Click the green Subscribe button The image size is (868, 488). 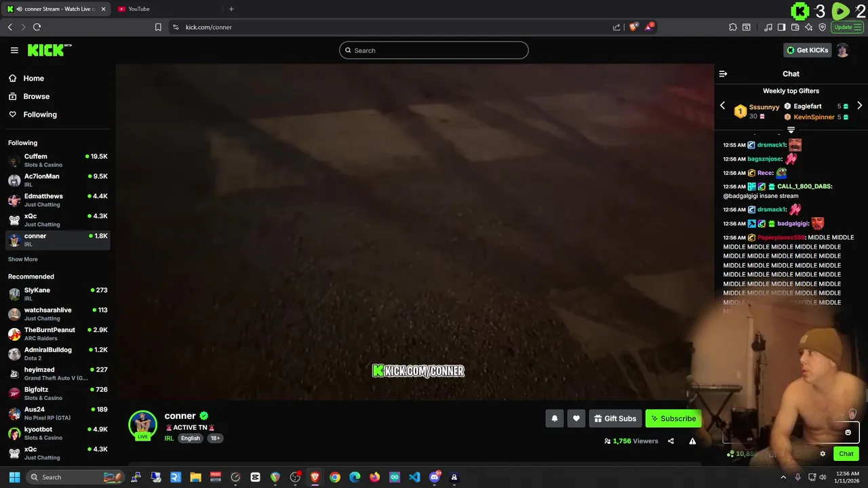pyautogui.click(x=673, y=419)
